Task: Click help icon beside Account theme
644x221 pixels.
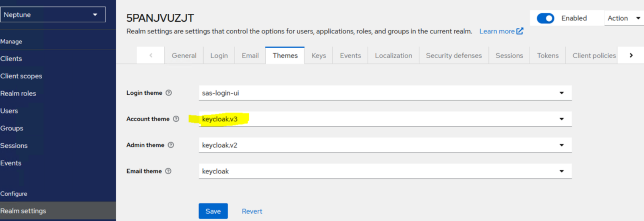Action: (176, 119)
